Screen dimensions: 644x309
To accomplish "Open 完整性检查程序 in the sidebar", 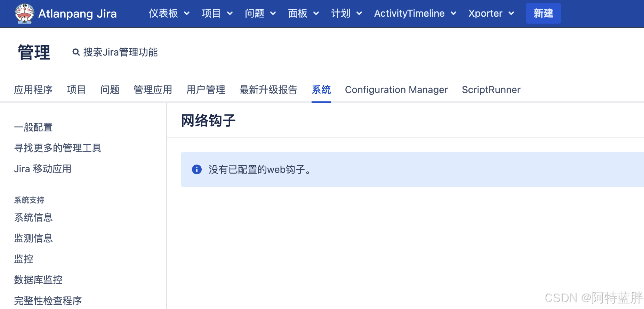I will [48, 301].
